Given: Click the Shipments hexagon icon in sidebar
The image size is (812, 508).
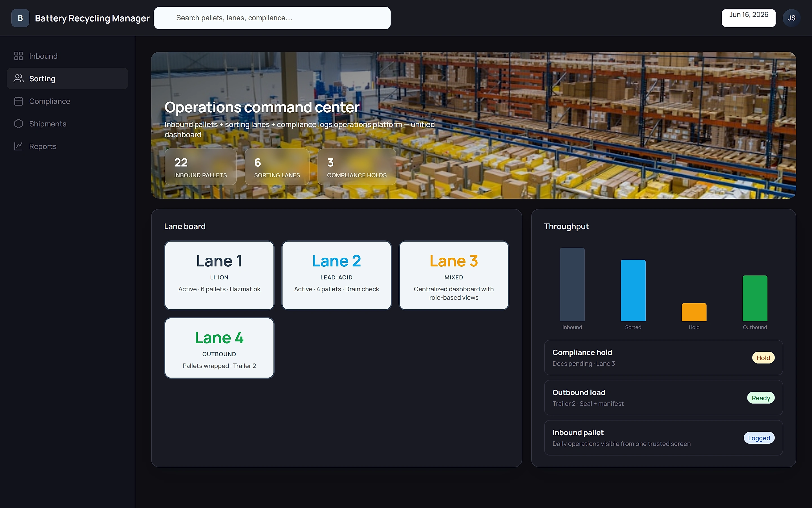Looking at the screenshot, I should point(18,124).
